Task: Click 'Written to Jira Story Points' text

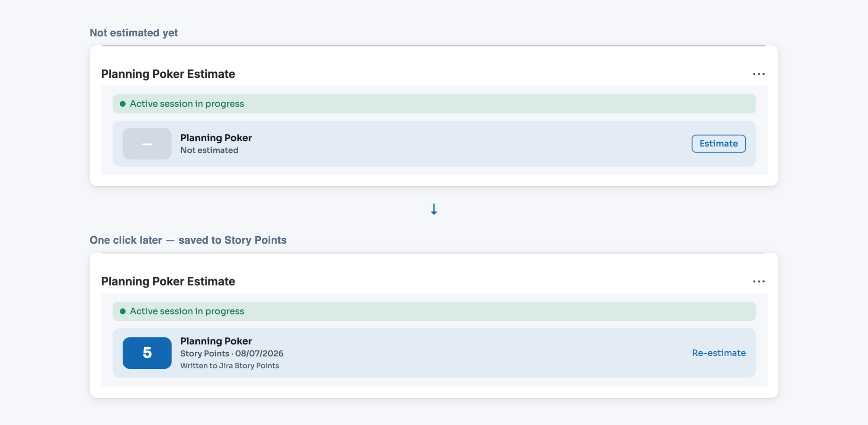Action: (229, 365)
